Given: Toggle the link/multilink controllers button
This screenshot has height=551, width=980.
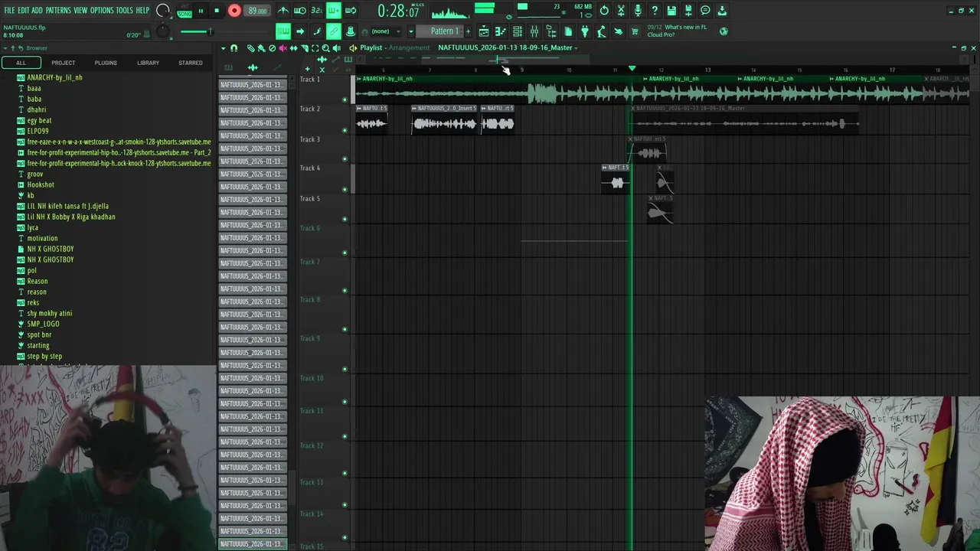Looking at the screenshot, I should click(333, 31).
